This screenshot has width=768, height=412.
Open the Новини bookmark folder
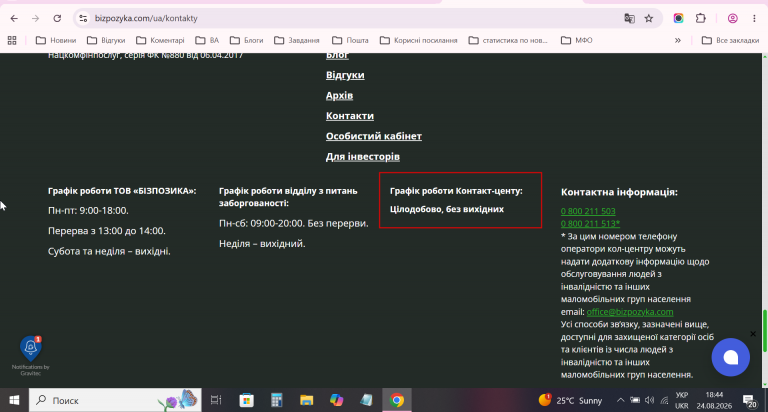click(56, 40)
